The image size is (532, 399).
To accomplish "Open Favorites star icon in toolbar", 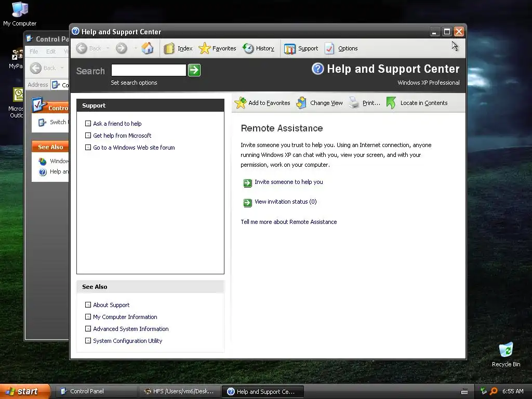I will coord(205,48).
